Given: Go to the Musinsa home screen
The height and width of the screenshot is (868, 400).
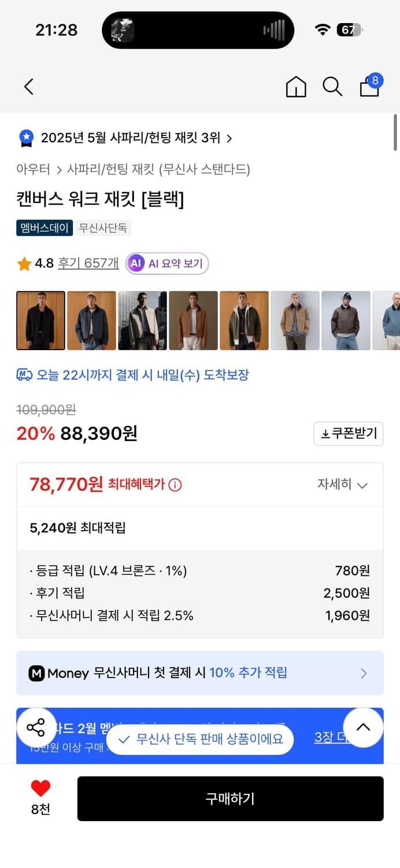Looking at the screenshot, I should pos(295,88).
